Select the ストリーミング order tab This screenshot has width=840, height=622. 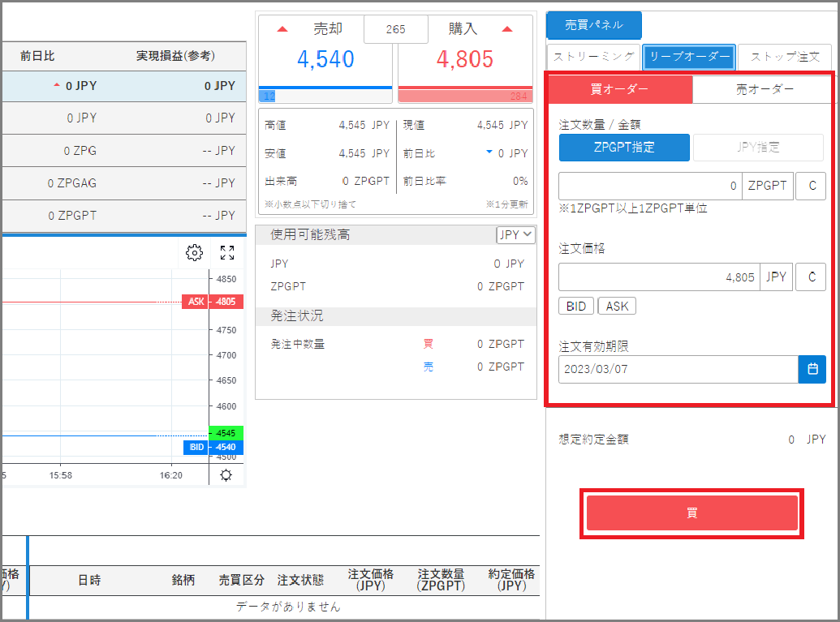coord(593,57)
